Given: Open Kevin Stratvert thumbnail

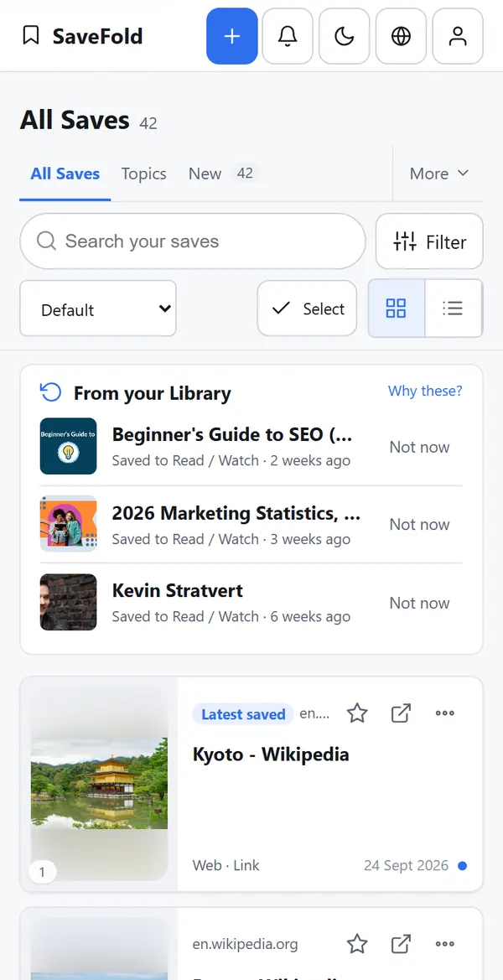Looking at the screenshot, I should click(x=68, y=602).
